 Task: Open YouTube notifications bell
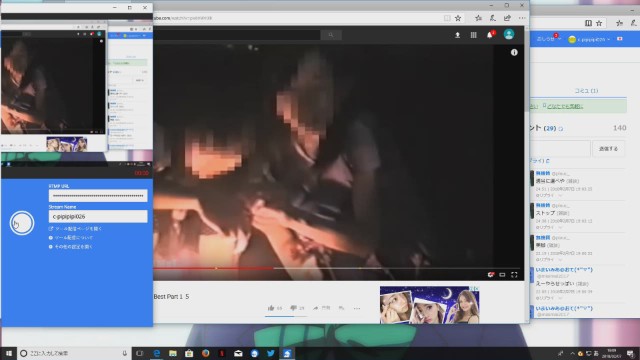[490, 35]
